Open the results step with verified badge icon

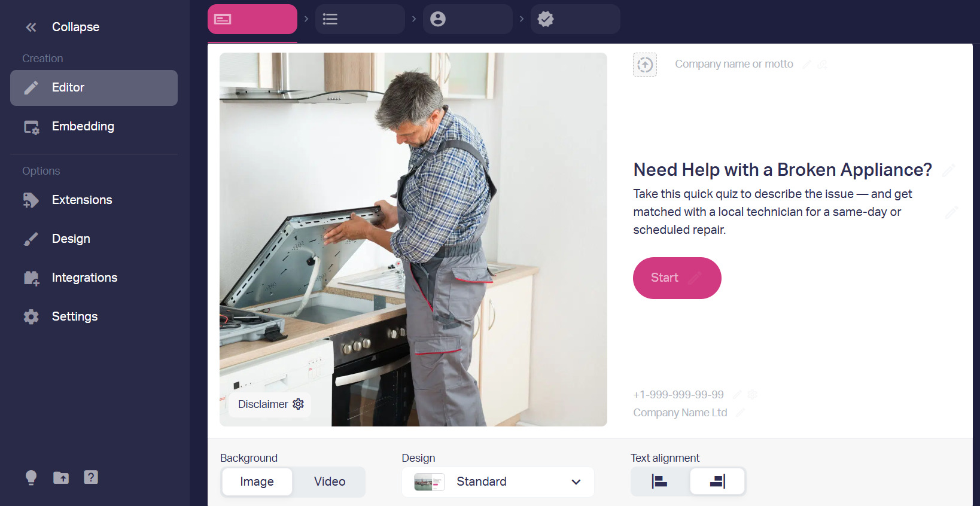[x=575, y=19]
